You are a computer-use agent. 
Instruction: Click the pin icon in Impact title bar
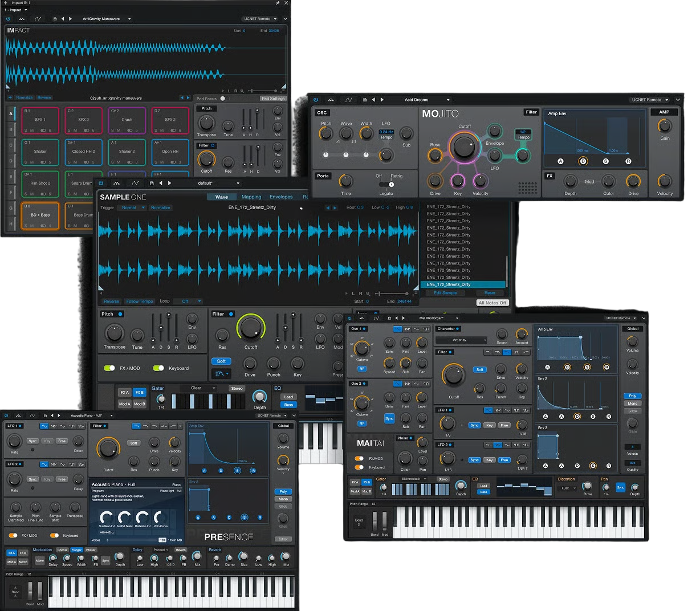(x=278, y=3)
